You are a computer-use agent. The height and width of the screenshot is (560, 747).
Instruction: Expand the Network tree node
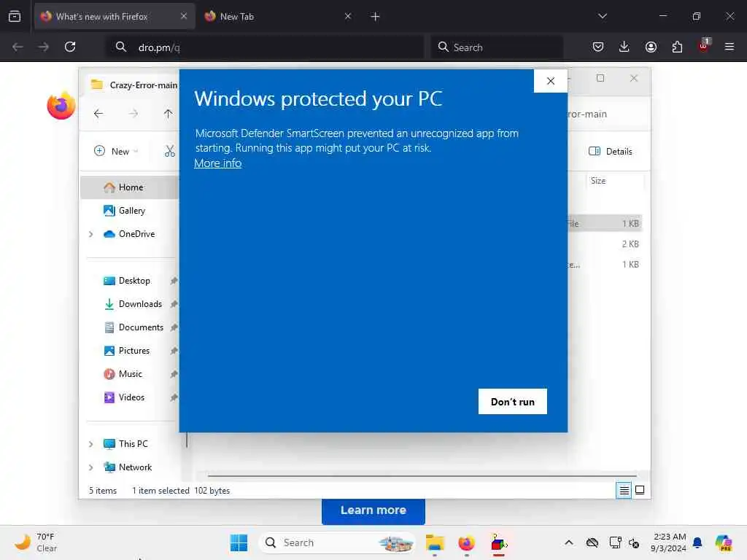tap(91, 467)
